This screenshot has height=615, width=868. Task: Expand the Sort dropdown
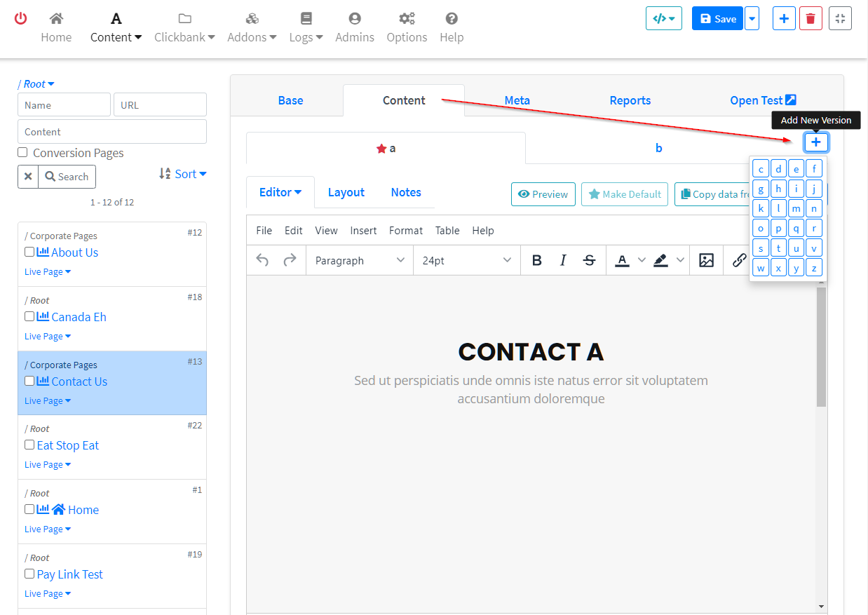[183, 174]
